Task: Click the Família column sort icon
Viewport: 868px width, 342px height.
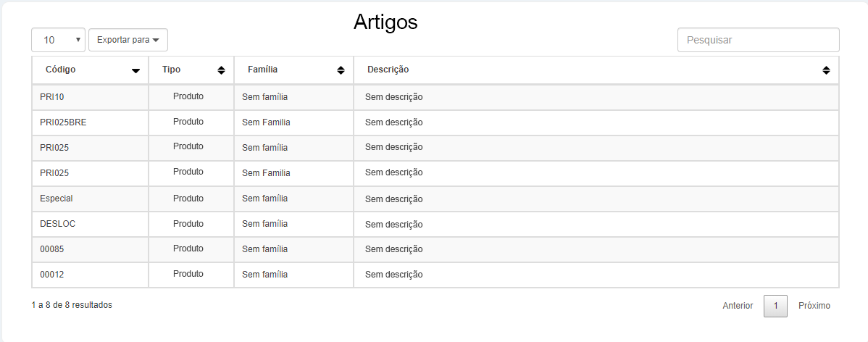Action: click(x=341, y=70)
